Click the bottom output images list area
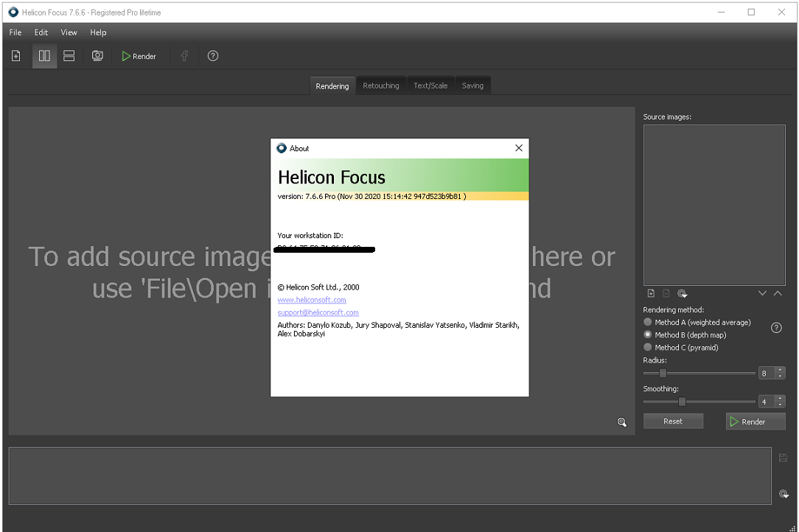The height and width of the screenshot is (532, 799). point(390,475)
